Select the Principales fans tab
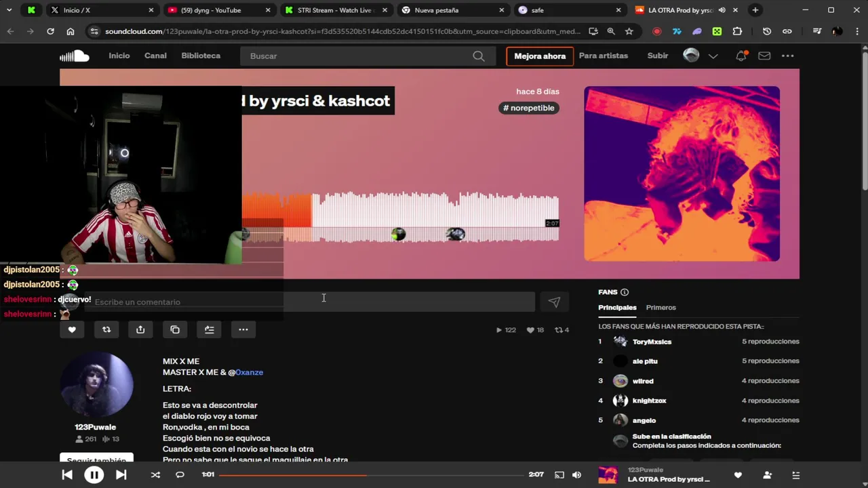Screen dimensions: 868x488 coord(617,308)
